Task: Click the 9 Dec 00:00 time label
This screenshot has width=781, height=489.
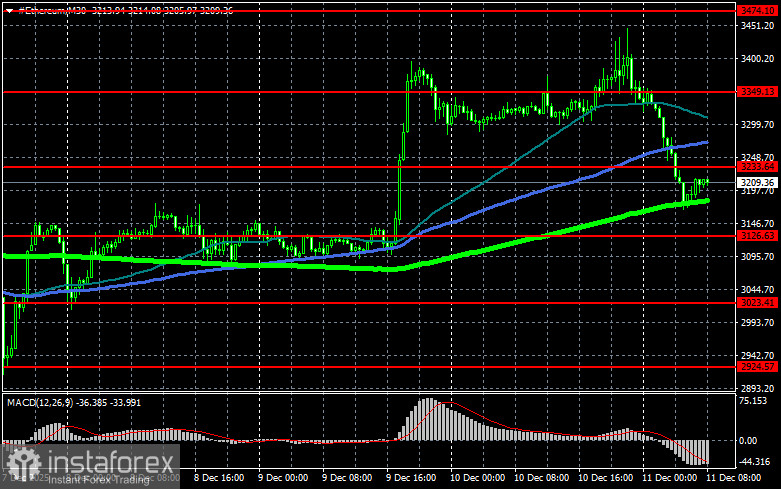Action: click(283, 478)
